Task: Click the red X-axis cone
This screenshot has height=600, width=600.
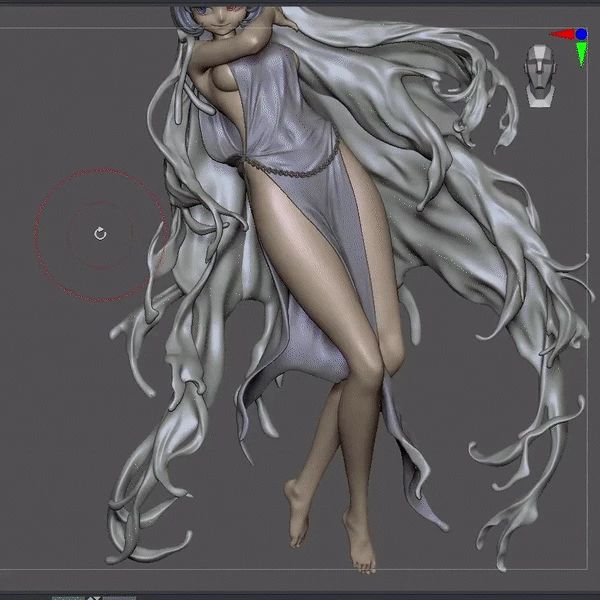Action: [562, 34]
